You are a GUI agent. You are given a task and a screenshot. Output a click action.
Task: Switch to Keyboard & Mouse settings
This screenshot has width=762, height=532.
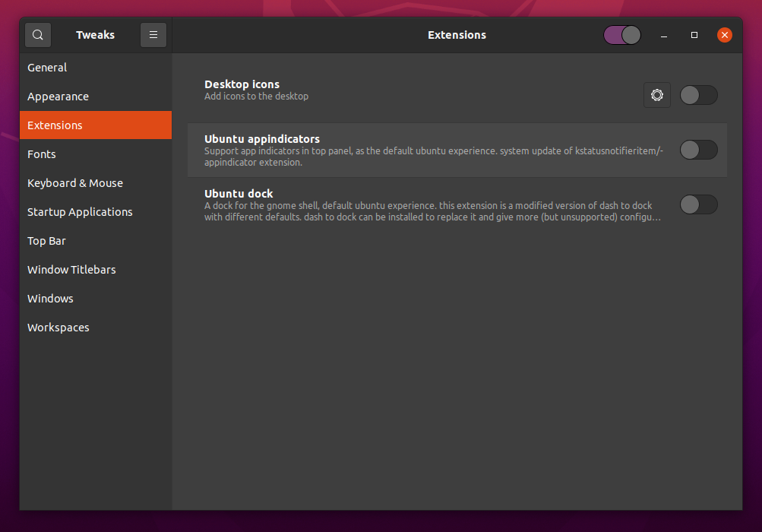96,183
